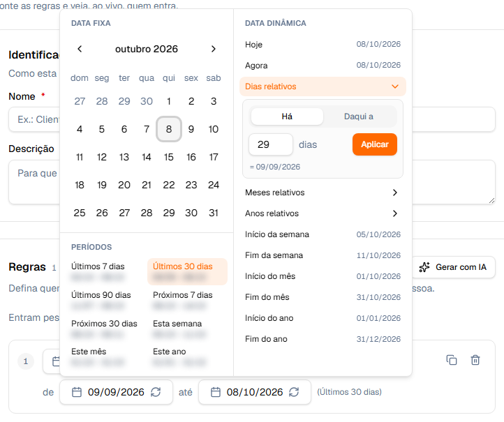The height and width of the screenshot is (422, 504).
Task: Select Próximos 30 dias period
Action: click(105, 329)
